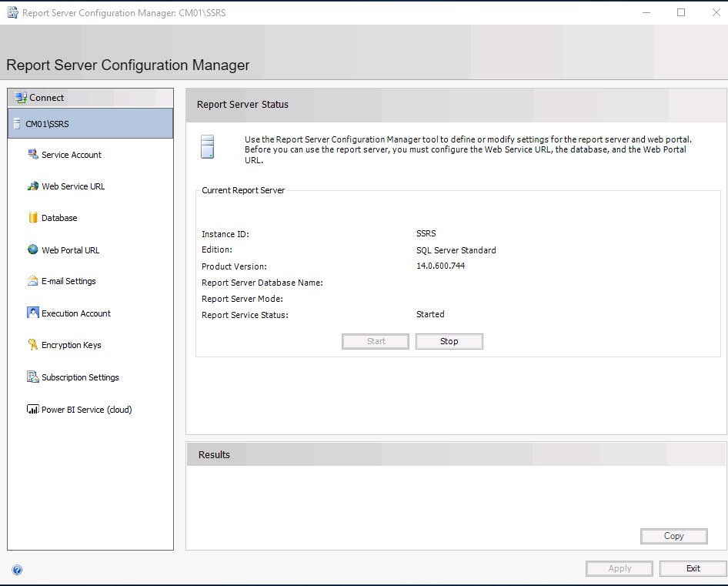This screenshot has height=586, width=728.
Task: Click the product version value 14.0.600.744
Action: [441, 266]
